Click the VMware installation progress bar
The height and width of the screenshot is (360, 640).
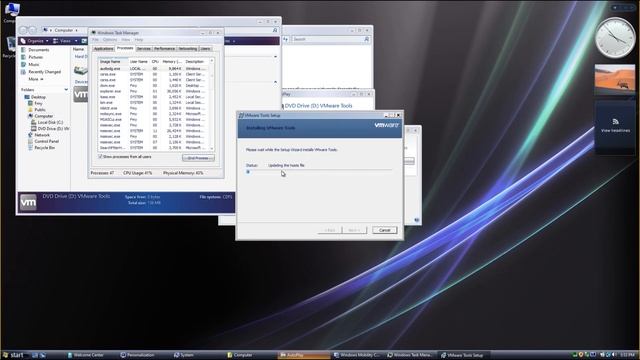coord(319,172)
